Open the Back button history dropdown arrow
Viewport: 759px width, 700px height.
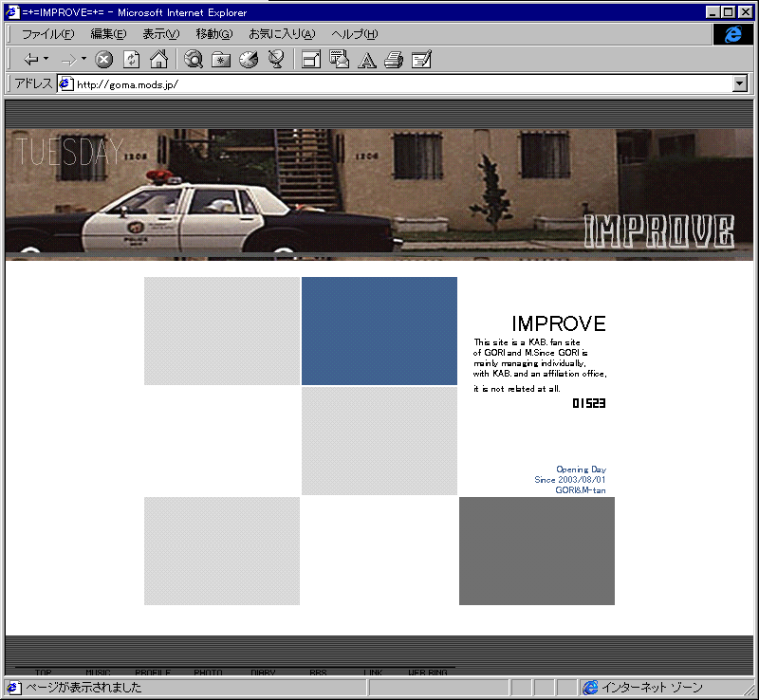46,59
